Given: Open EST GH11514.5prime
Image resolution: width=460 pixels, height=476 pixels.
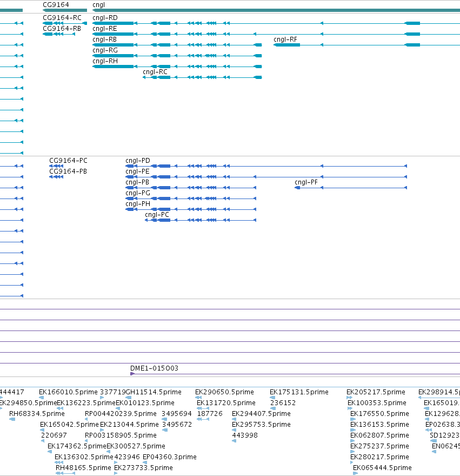Looking at the screenshot, I should (x=153, y=392).
